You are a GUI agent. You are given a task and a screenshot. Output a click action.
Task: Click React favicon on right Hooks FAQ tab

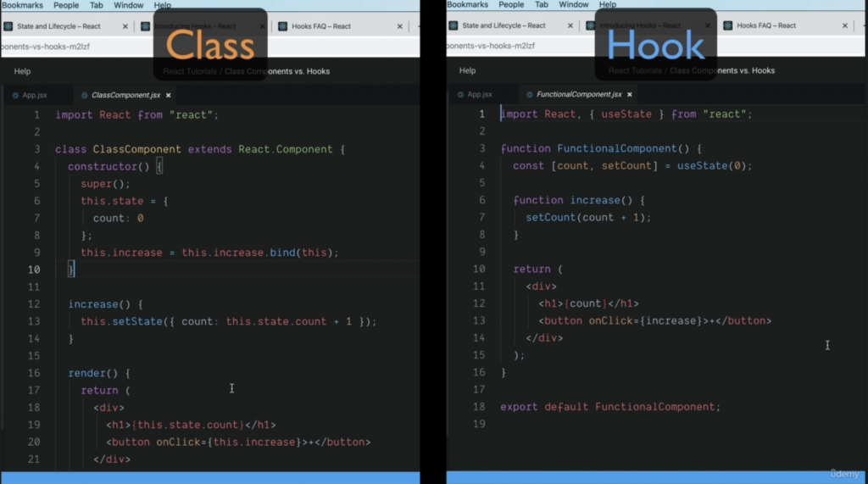[728, 25]
